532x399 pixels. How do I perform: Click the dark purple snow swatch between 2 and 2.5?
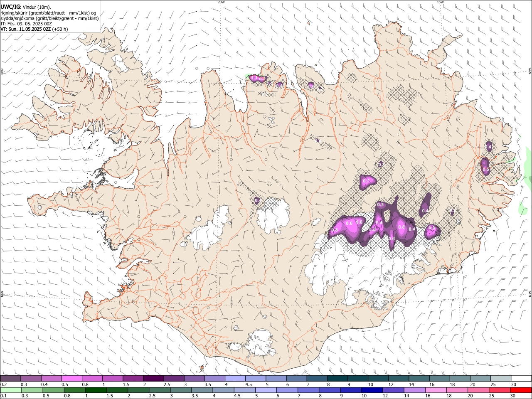pos(153,378)
